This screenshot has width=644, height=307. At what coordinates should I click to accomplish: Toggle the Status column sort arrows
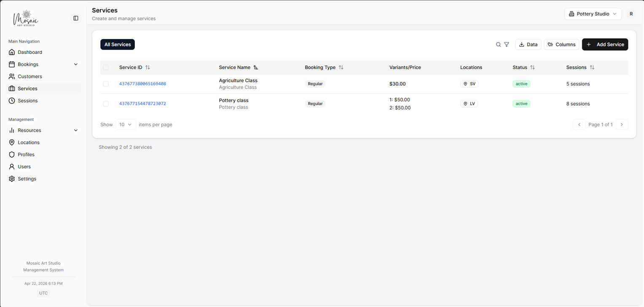pos(532,67)
